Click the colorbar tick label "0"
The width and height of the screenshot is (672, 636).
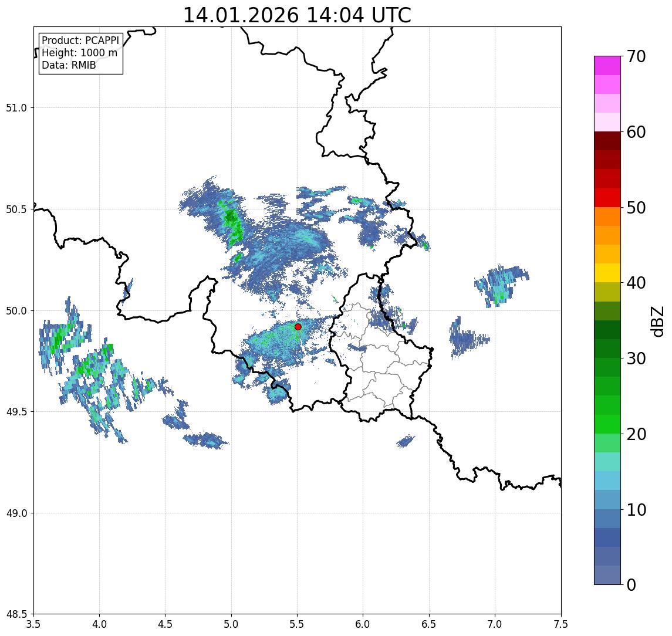coord(632,585)
